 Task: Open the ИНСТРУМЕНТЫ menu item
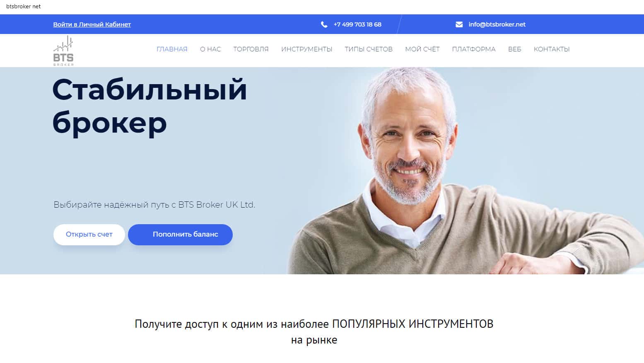click(307, 49)
